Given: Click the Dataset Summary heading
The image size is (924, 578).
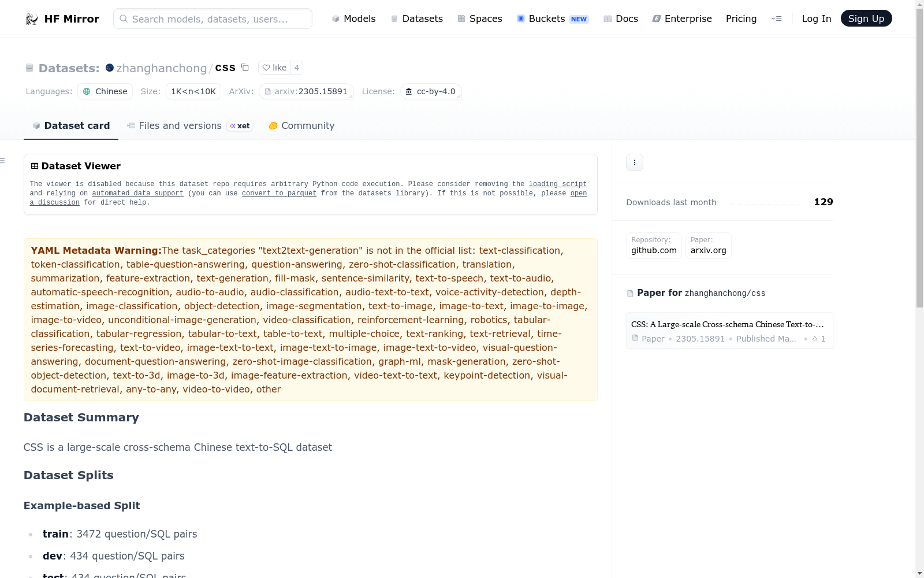Looking at the screenshot, I should click(x=81, y=417).
